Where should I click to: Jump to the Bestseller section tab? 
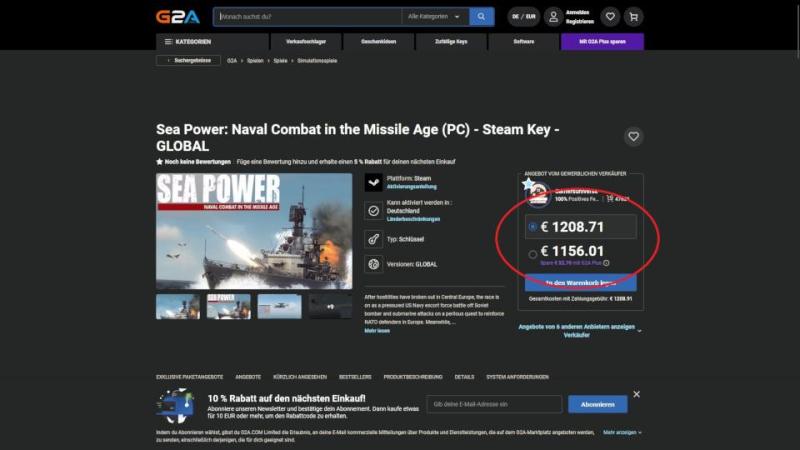(x=355, y=377)
